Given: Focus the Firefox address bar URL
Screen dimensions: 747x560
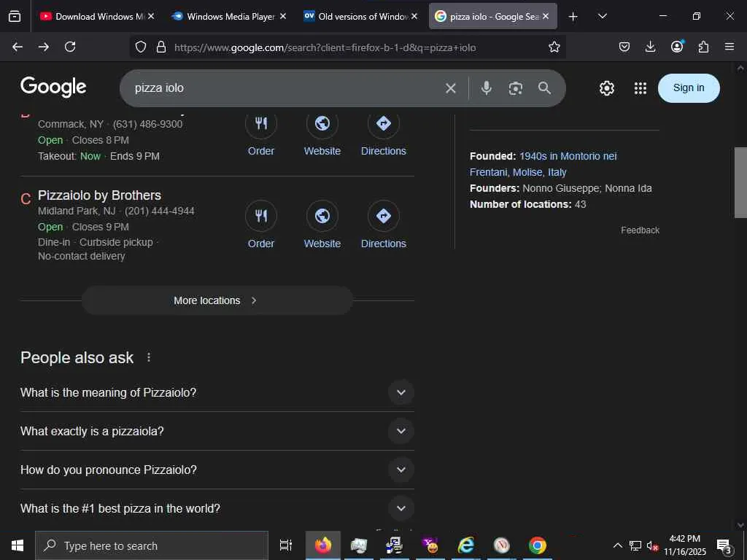Looking at the screenshot, I should point(325,47).
